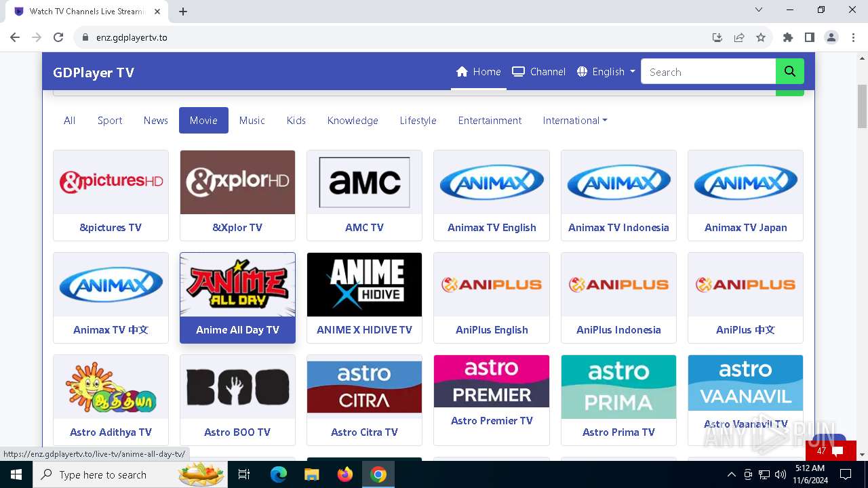
Task: Go back using browser back arrow
Action: tap(15, 37)
